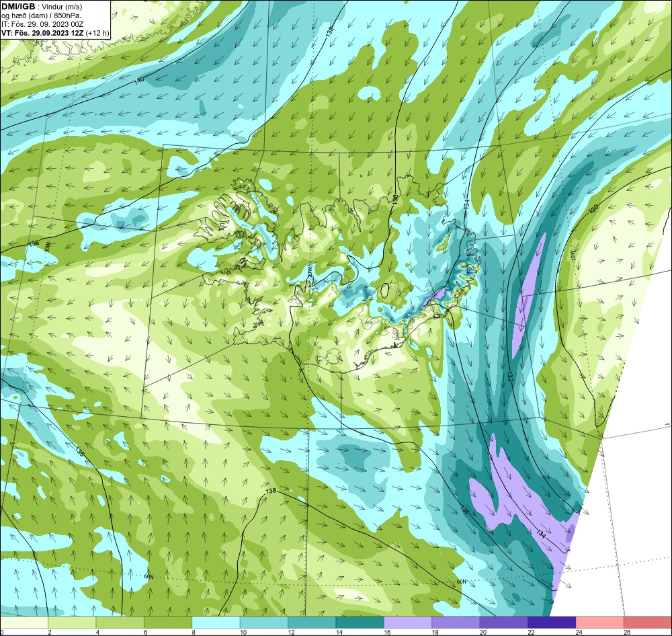The width and height of the screenshot is (672, 636).
Task: Select the 'og hæð (dam) í 850hPa.' line
Action: coord(41,15)
